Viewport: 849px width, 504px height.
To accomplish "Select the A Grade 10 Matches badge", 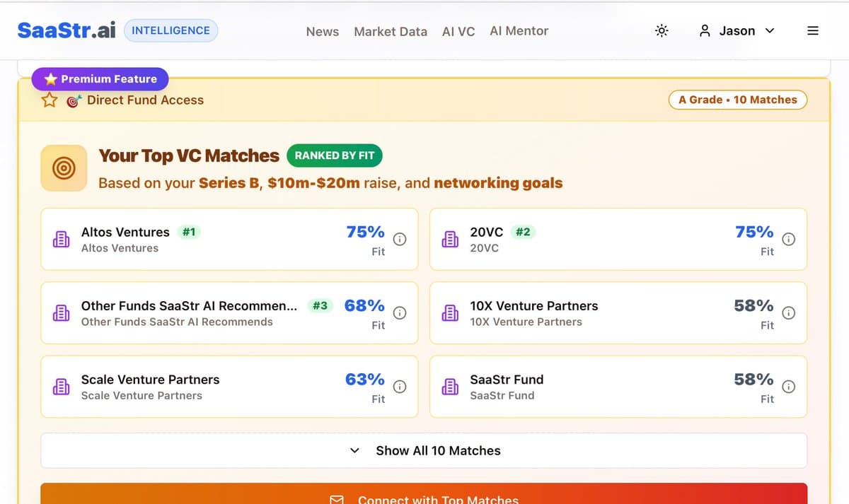I will (738, 100).
